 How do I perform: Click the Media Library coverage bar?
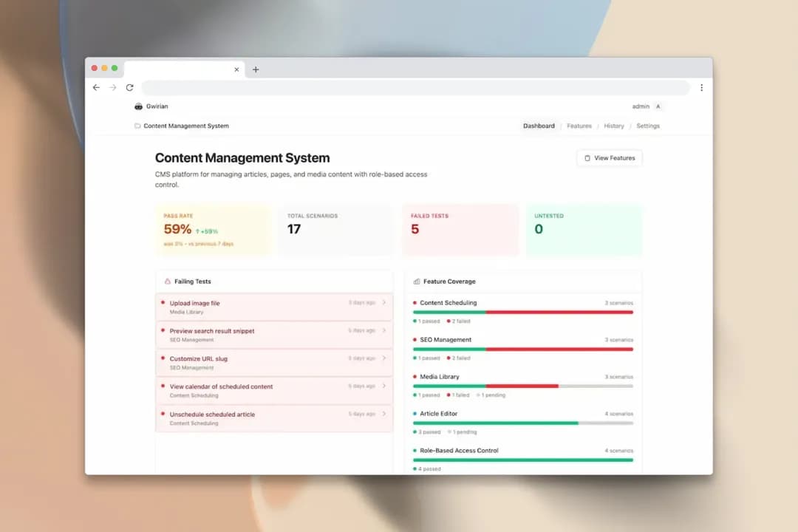pyautogui.click(x=523, y=386)
